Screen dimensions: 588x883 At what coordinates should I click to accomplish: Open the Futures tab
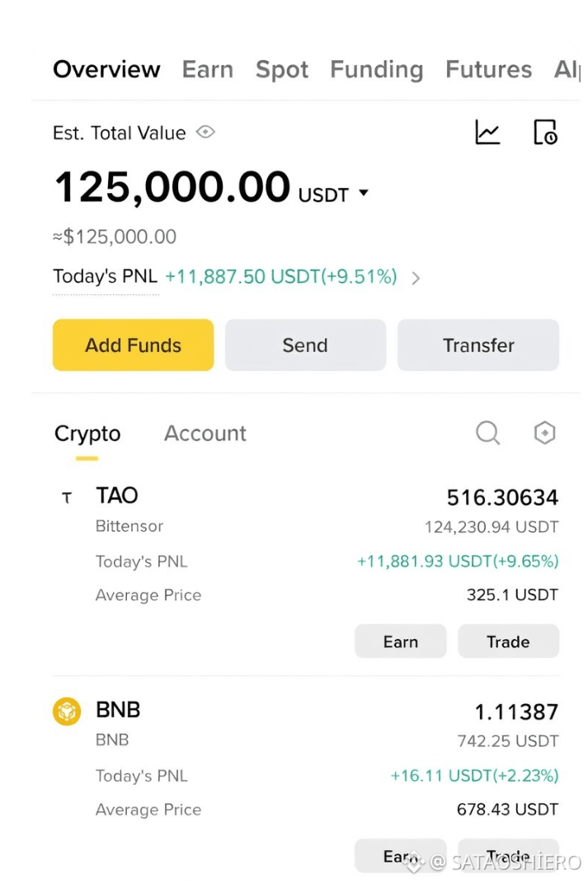click(488, 69)
